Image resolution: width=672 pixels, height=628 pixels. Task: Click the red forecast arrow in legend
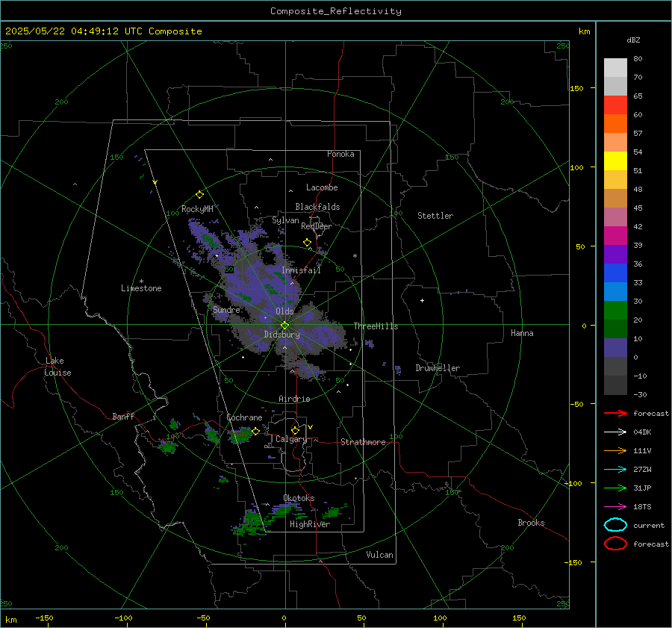(x=615, y=413)
